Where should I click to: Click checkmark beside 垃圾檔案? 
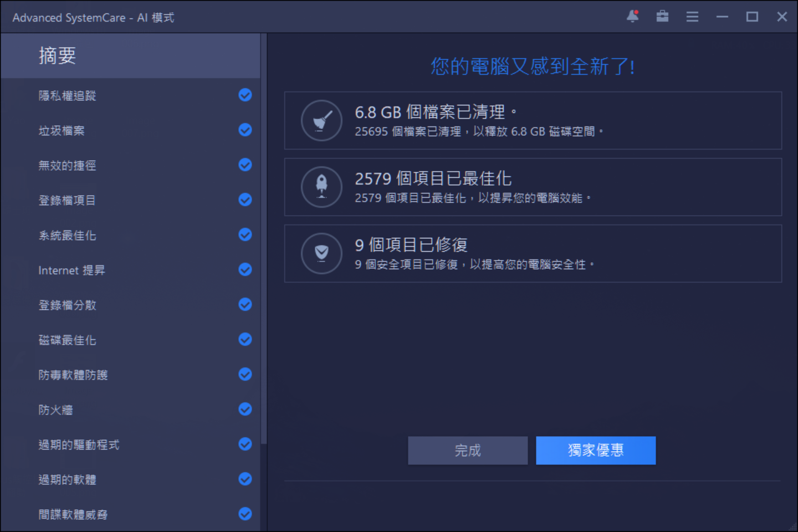[x=245, y=130]
